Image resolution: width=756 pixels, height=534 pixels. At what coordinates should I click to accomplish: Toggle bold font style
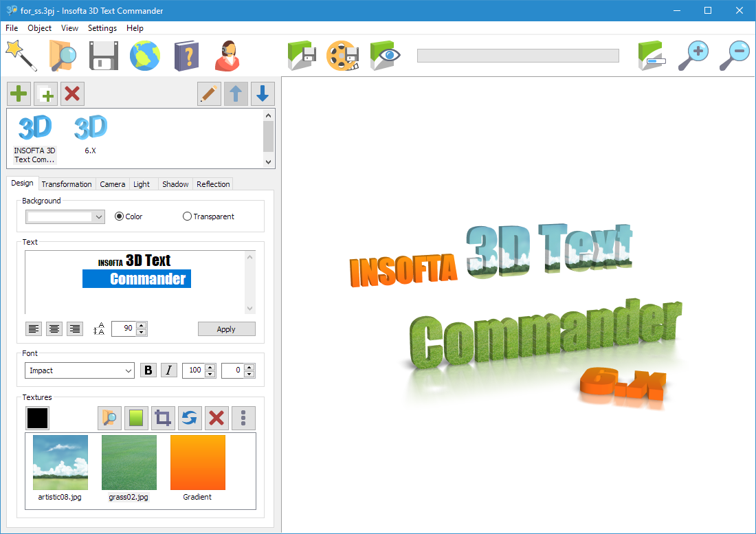point(148,370)
